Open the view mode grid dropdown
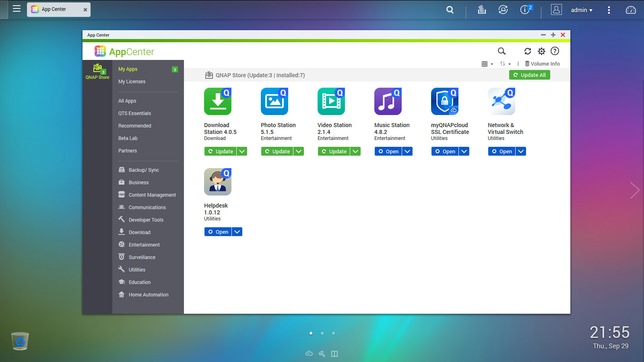The image size is (644, 362). [x=487, y=64]
